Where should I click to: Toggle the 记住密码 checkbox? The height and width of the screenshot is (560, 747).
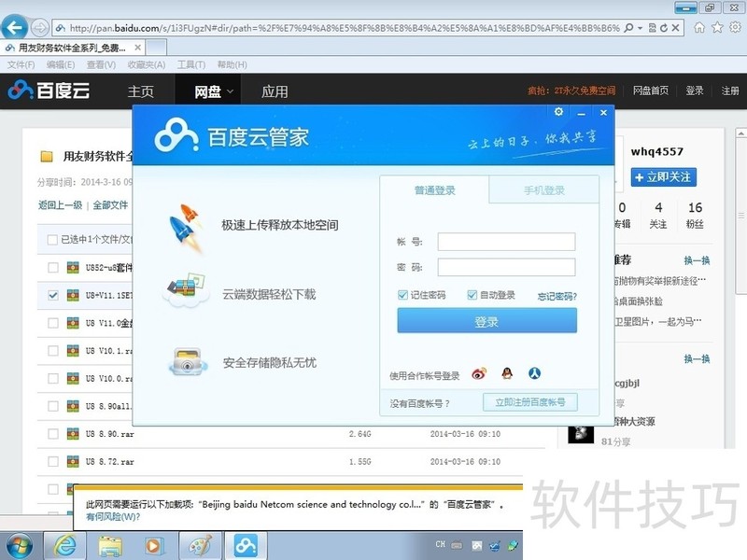click(x=402, y=295)
